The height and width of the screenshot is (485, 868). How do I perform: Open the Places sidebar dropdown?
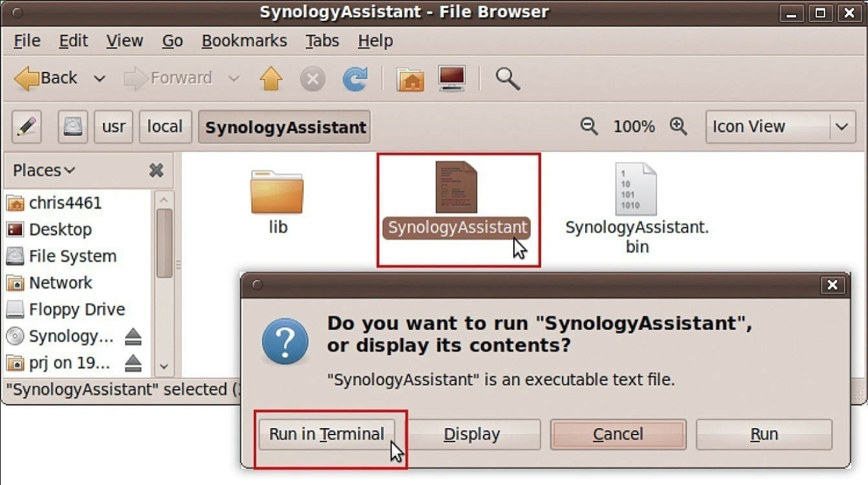tap(44, 170)
